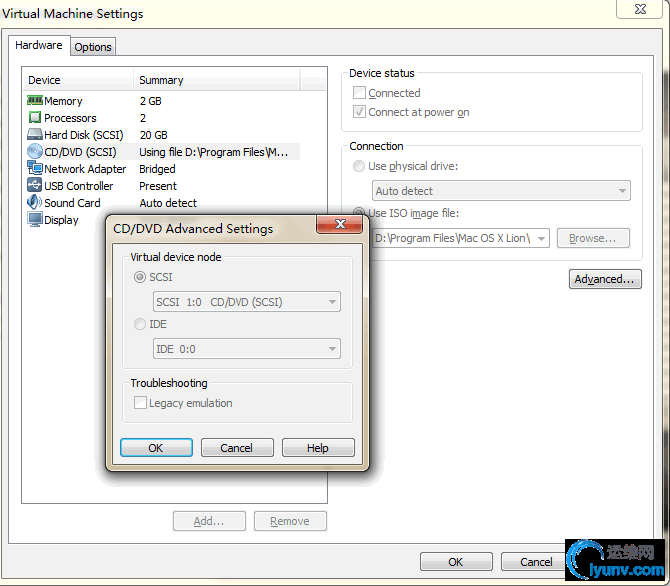Screen dimensions: 670x586
Task: Select the Hard Disk (SCSI) drive icon
Action: point(35,134)
